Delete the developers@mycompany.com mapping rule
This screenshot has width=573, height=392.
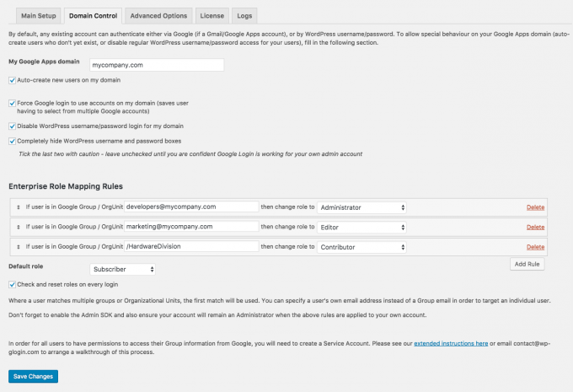(x=535, y=207)
